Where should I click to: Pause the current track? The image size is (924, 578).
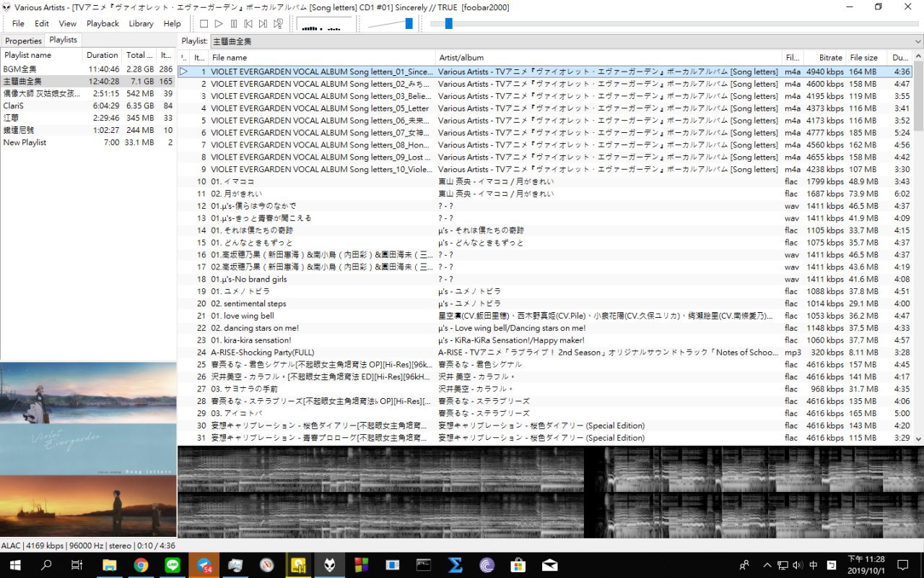pyautogui.click(x=233, y=24)
